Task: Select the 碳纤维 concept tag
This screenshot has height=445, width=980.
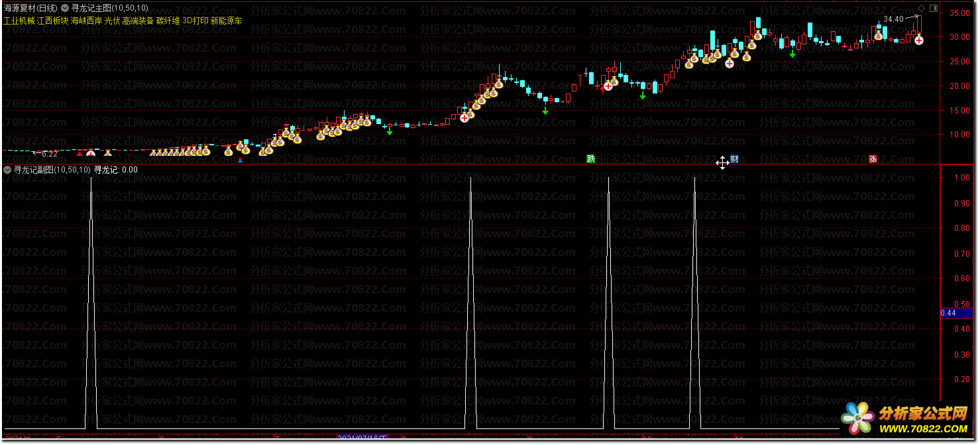Action: click(x=168, y=21)
